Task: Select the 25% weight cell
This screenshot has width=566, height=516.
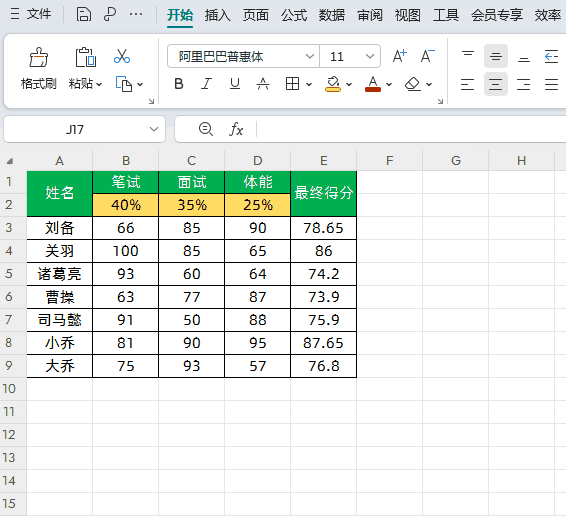Action: [x=258, y=205]
